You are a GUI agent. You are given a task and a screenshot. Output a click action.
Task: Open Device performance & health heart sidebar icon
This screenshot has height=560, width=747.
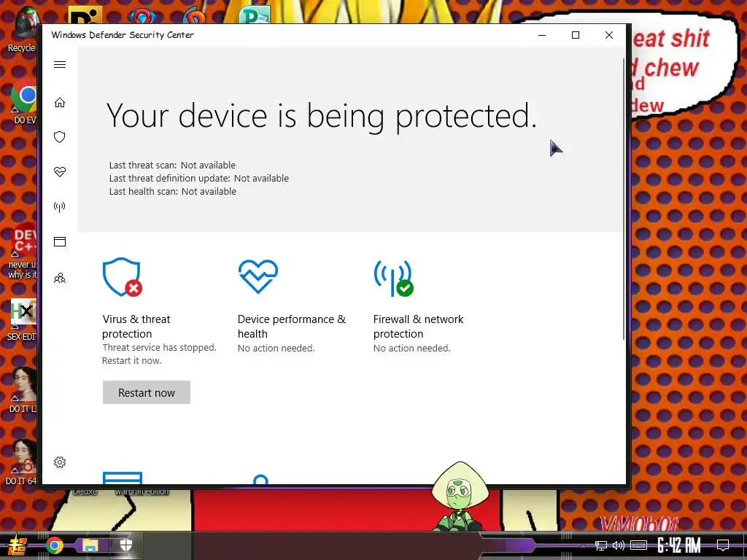[60, 171]
